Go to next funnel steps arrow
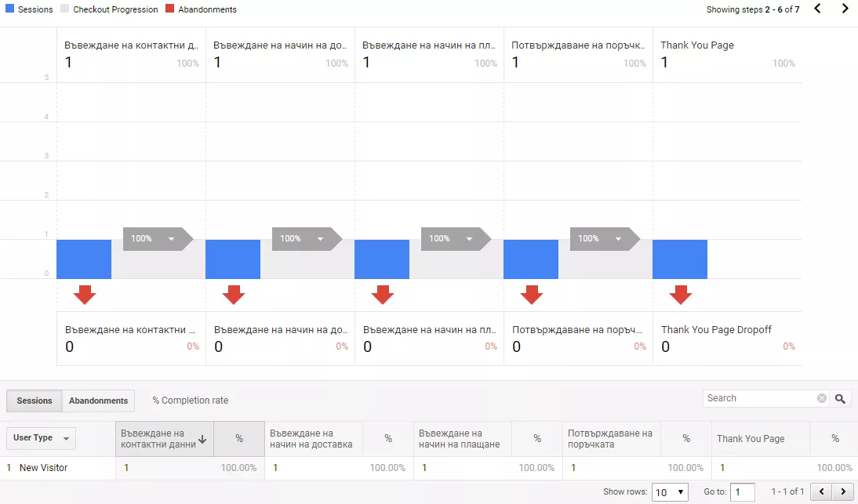Image resolution: width=858 pixels, height=504 pixels. click(845, 8)
